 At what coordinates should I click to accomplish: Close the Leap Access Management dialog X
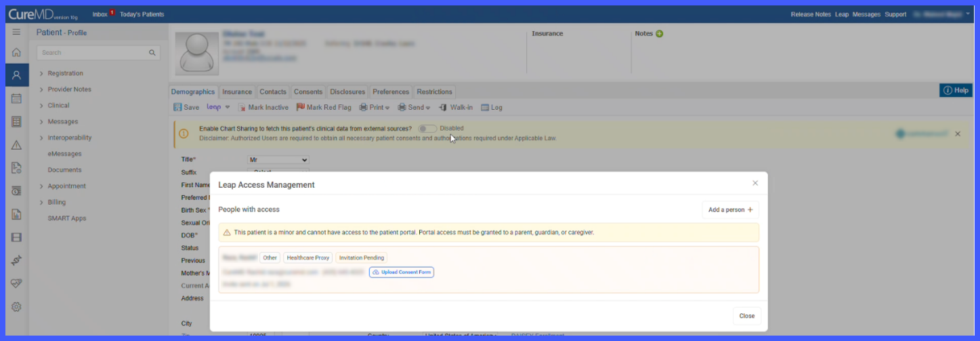(x=755, y=183)
